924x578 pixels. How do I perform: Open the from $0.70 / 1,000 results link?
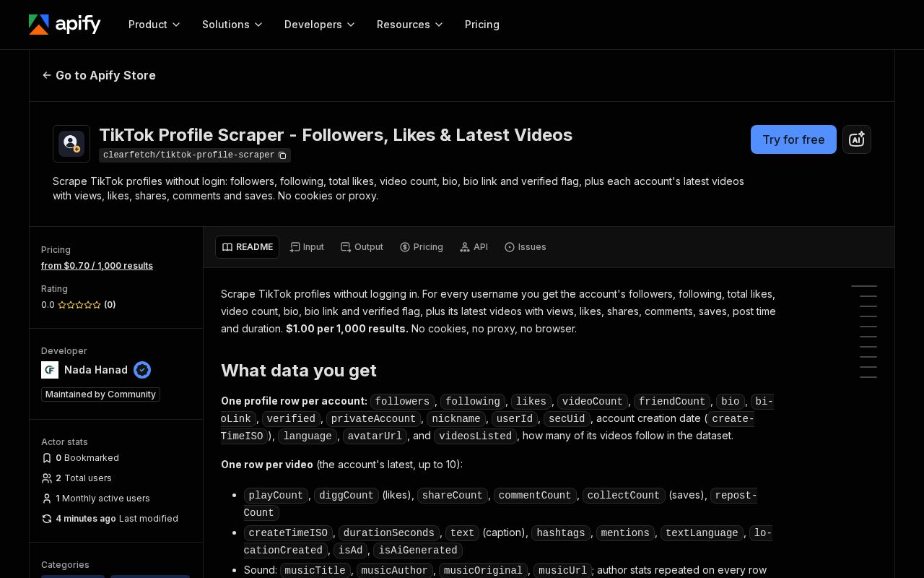click(x=97, y=266)
